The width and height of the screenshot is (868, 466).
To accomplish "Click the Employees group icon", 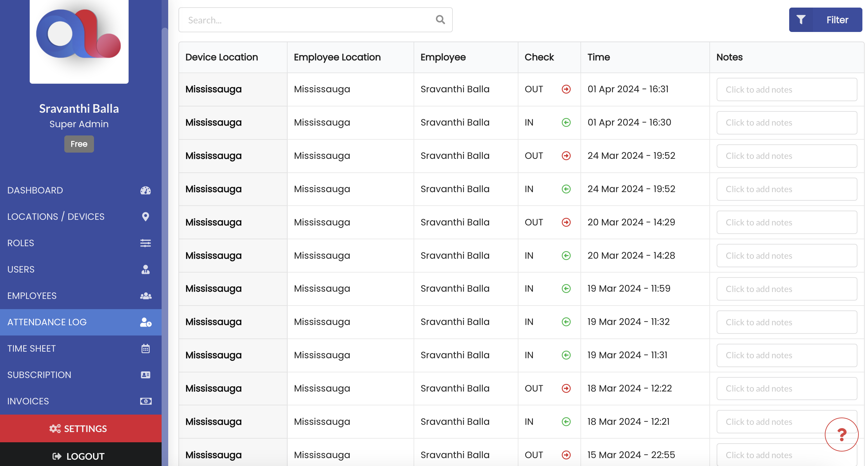I will (145, 296).
